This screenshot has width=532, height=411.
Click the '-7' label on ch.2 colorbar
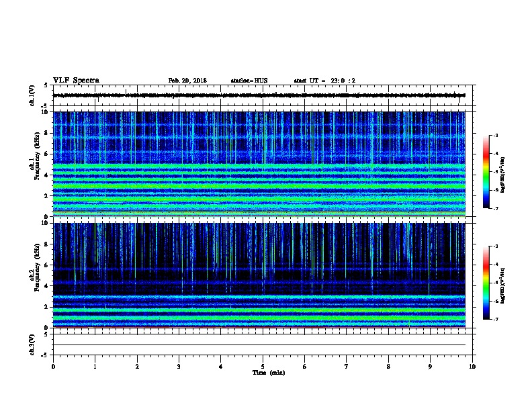pyautogui.click(x=495, y=319)
